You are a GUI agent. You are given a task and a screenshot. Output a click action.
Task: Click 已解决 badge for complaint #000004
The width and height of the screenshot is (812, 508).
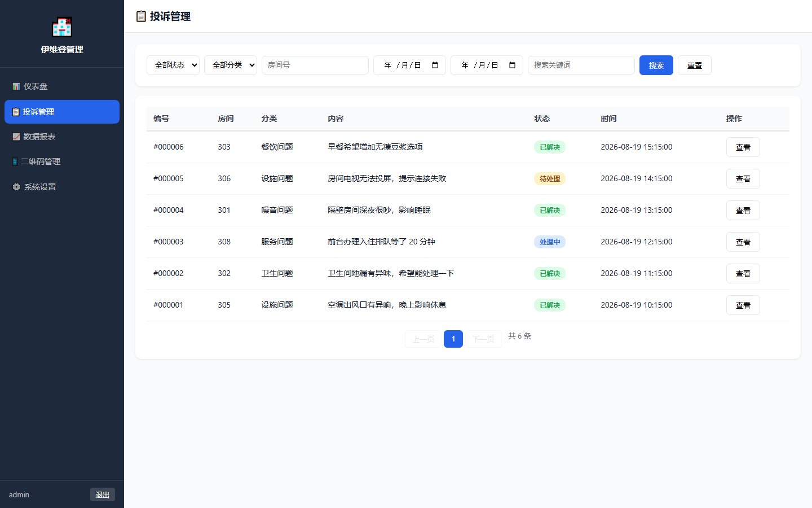pos(550,211)
